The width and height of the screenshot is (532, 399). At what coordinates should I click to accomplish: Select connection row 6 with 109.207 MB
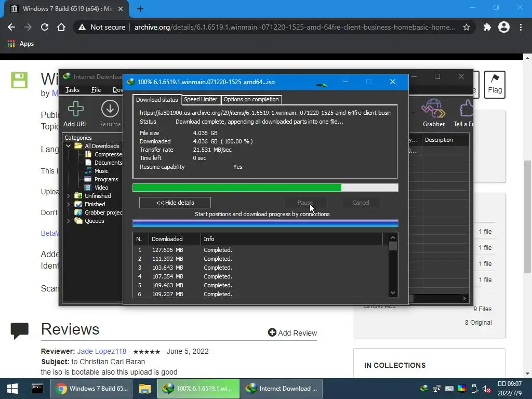(261, 294)
